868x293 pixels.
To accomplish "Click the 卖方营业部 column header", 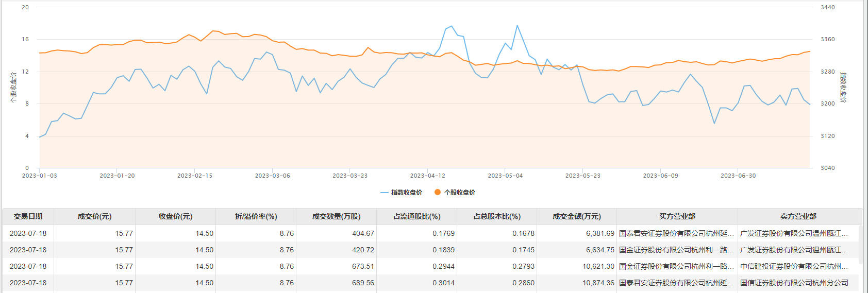I will [x=798, y=217].
